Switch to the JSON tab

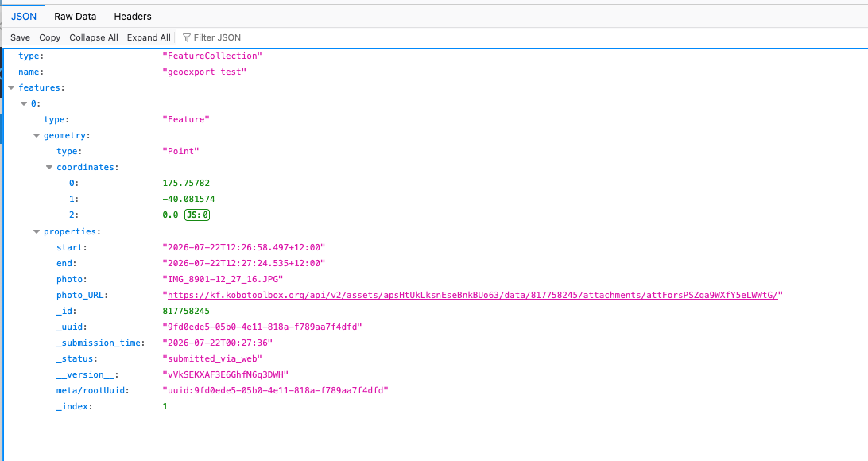click(24, 17)
